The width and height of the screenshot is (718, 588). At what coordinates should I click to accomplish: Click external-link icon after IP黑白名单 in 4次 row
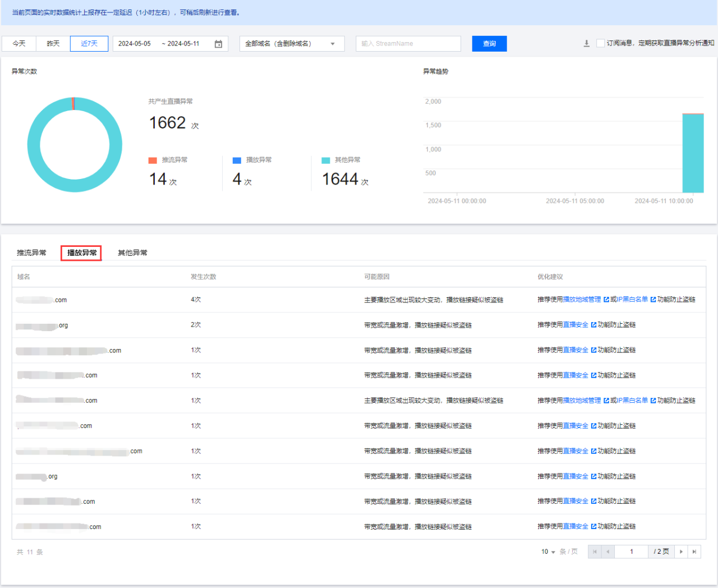(653, 300)
